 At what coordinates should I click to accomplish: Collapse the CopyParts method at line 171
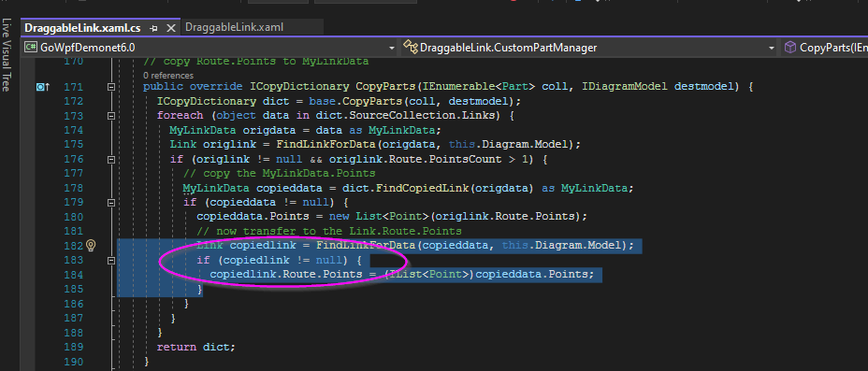coord(111,87)
